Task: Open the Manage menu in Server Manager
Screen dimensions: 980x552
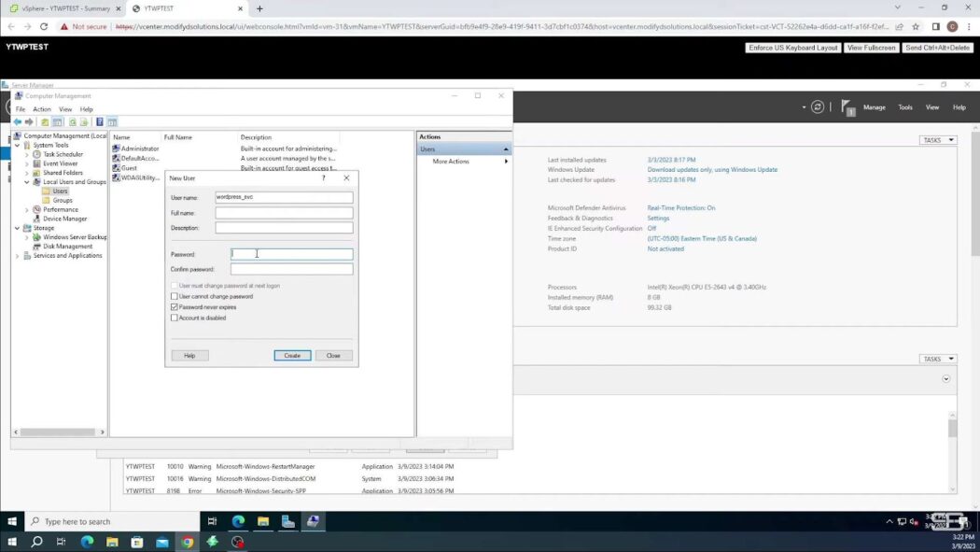Action: point(874,107)
